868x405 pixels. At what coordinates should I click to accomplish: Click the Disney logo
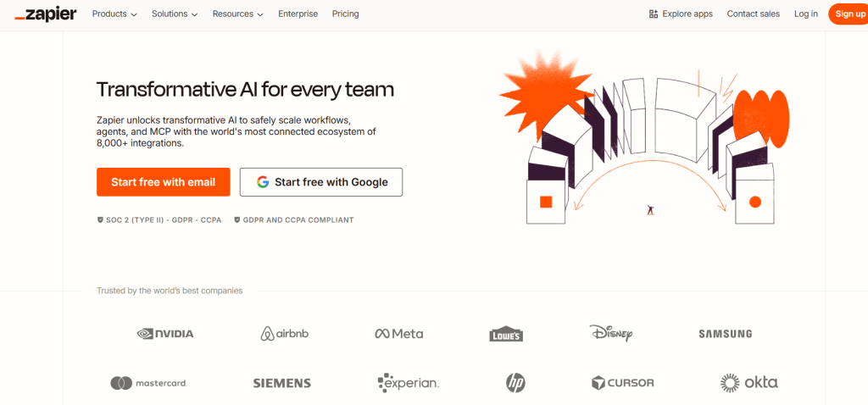[x=611, y=333]
